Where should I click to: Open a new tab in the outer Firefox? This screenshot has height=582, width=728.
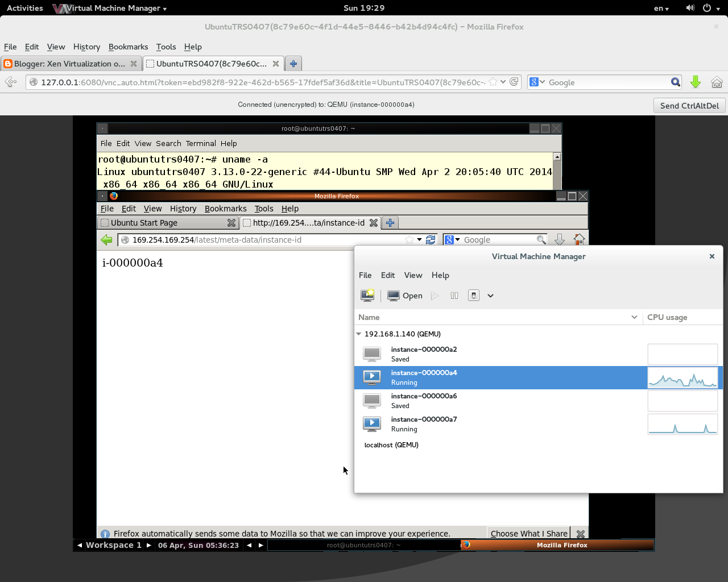pos(293,64)
